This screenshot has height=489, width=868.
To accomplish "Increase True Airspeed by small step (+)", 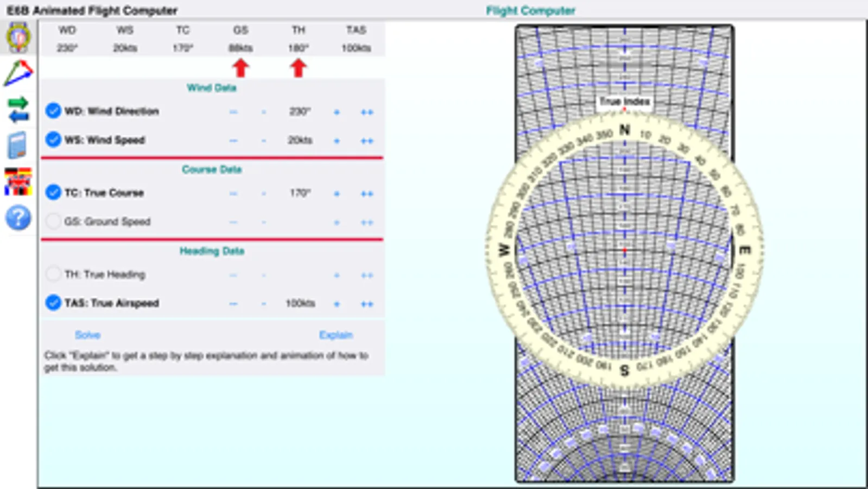I will click(337, 304).
